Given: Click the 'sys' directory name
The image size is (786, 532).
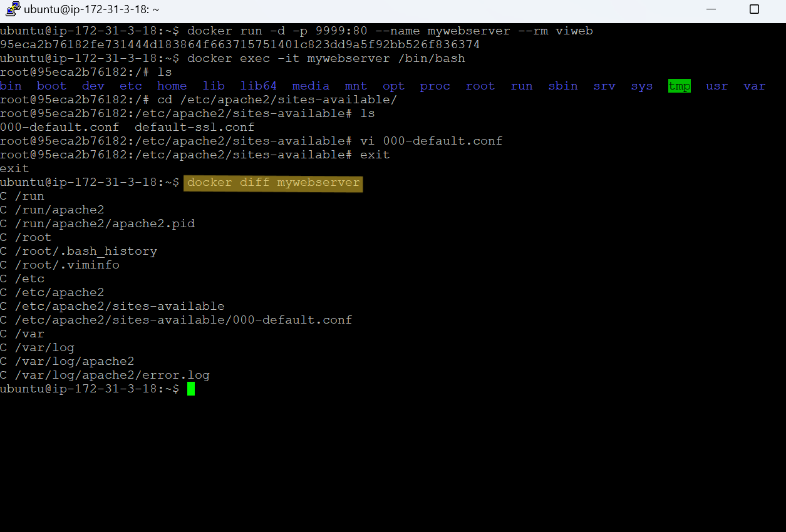Looking at the screenshot, I should click(642, 86).
